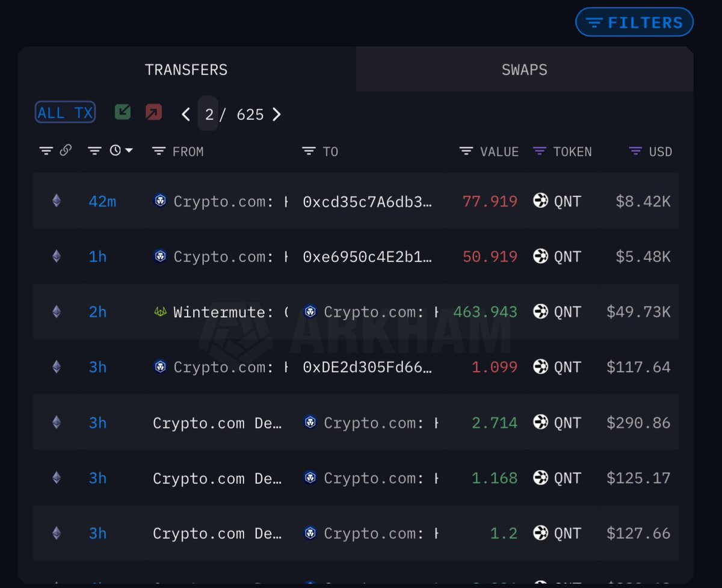Open address 0xcd35c7A6db3…

click(367, 201)
